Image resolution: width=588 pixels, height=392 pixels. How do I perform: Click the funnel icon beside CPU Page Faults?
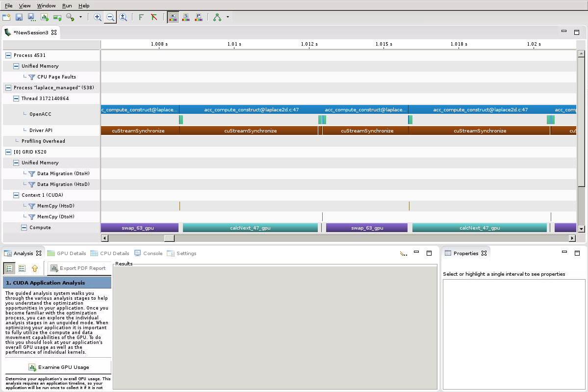coord(32,77)
